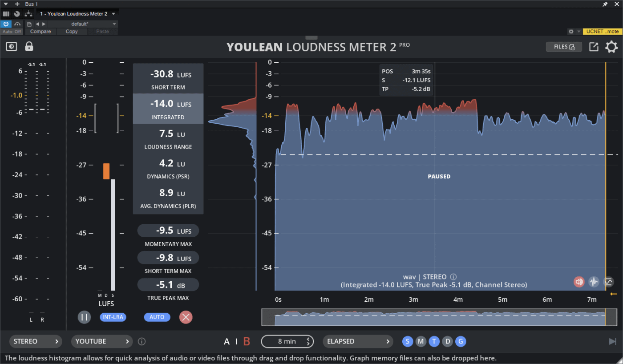Viewport: 623px width, 364px height.
Task: Click the pin window icon
Action: click(605, 4)
